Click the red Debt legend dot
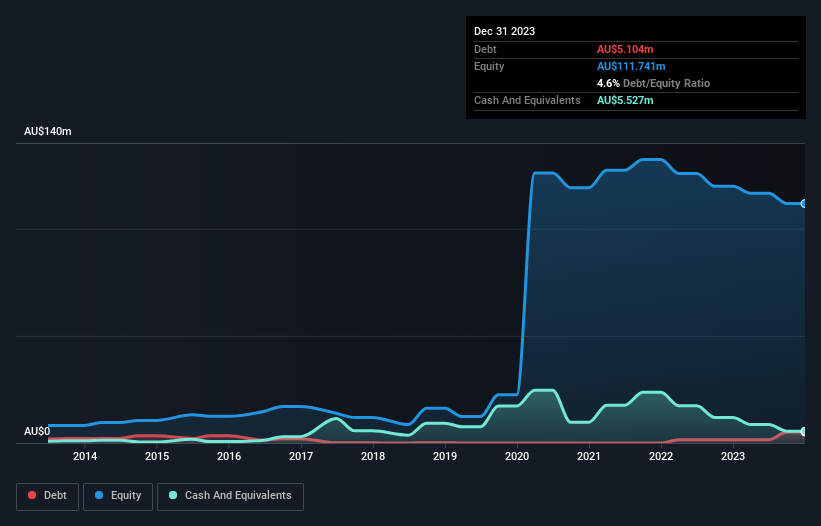Viewport: 821px width, 526px height. tap(32, 495)
